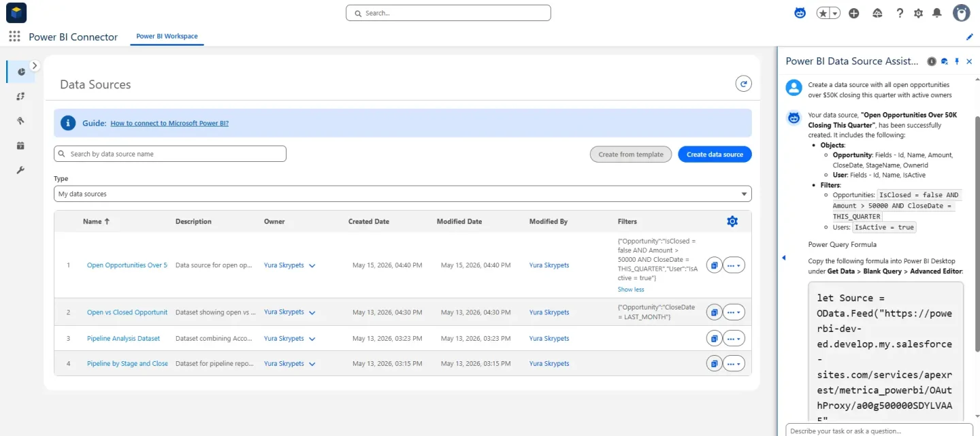Select the pie chart Data Sources sidebar icon
The image size is (980, 436).
(x=20, y=71)
